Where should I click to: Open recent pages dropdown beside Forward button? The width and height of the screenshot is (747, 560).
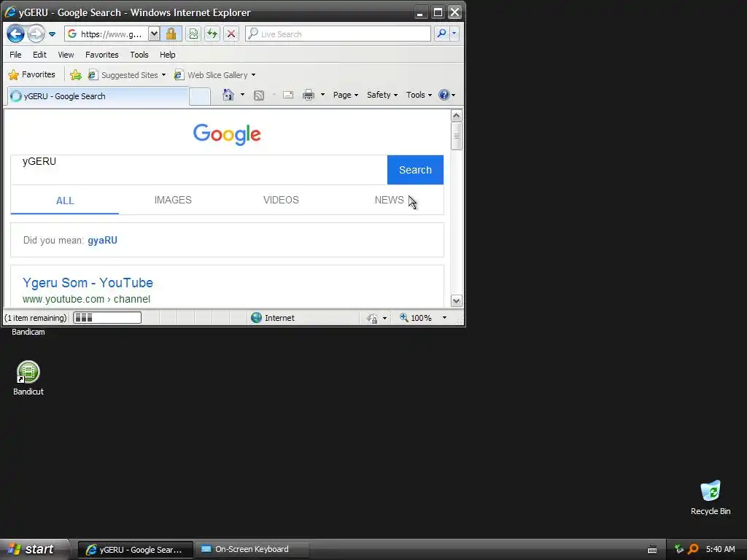(53, 34)
